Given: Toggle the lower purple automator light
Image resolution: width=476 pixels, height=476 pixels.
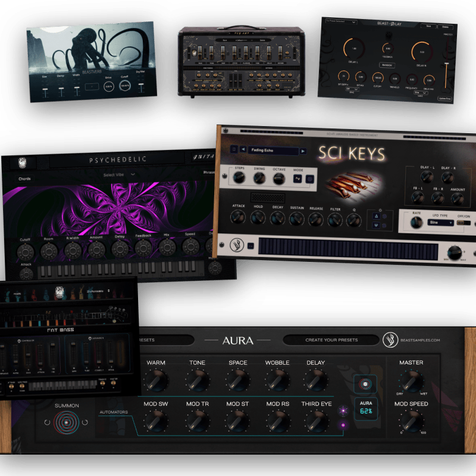Looking at the screenshot, I should [x=343, y=425].
